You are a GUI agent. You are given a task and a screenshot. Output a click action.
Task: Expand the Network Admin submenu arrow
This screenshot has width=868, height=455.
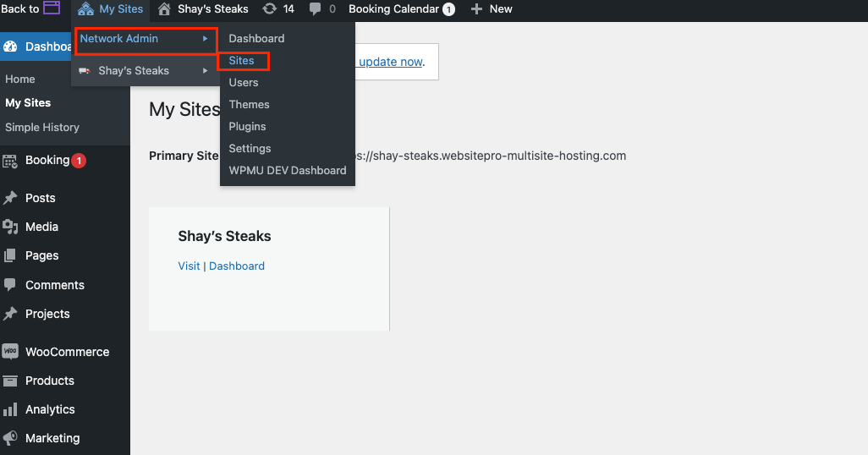tap(205, 39)
